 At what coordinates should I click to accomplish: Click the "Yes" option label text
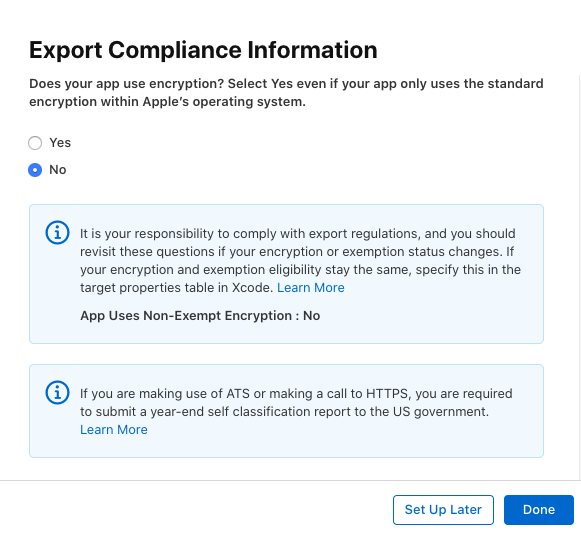click(x=60, y=143)
